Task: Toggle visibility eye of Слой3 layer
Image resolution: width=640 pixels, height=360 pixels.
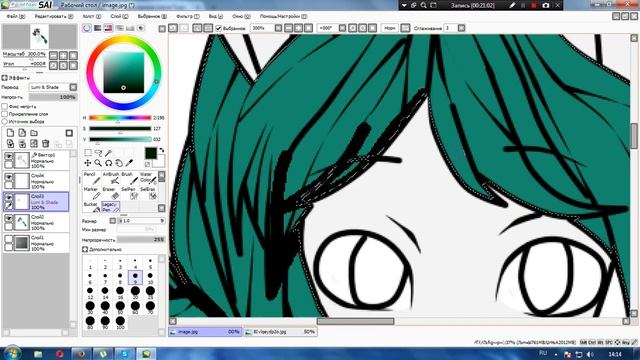Action: (9, 198)
